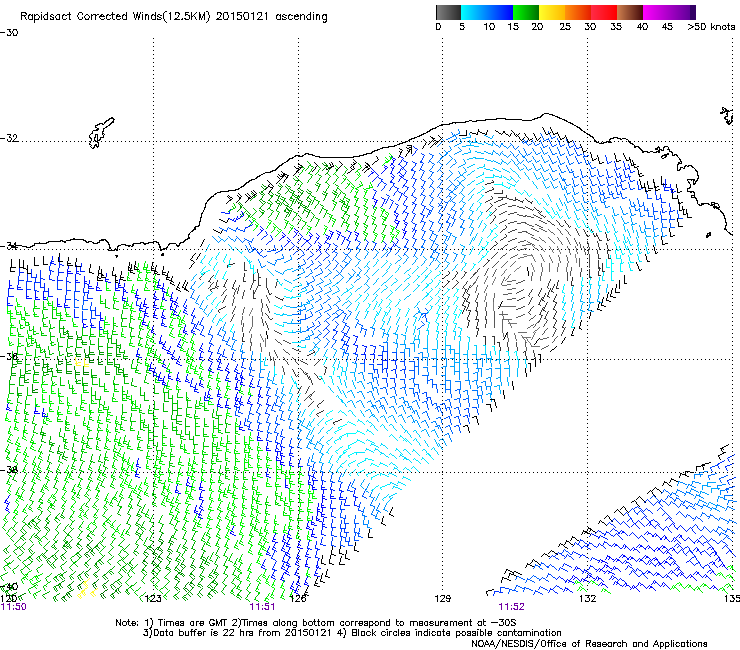Click the date text '20150121 ascending'

[x=271, y=17]
